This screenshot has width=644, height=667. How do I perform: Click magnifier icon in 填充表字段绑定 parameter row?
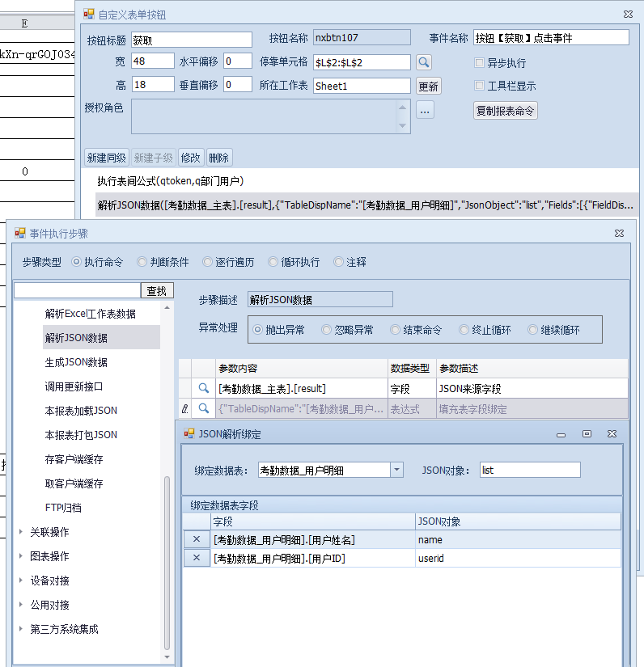[x=205, y=409]
